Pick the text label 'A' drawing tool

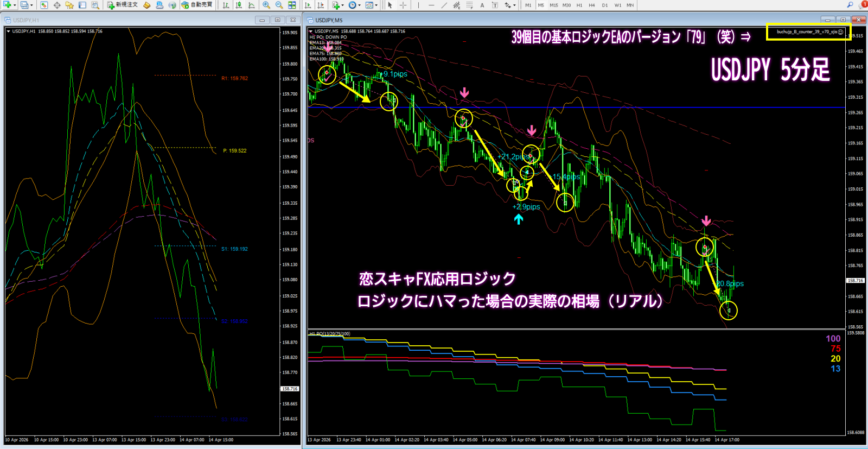(482, 5)
